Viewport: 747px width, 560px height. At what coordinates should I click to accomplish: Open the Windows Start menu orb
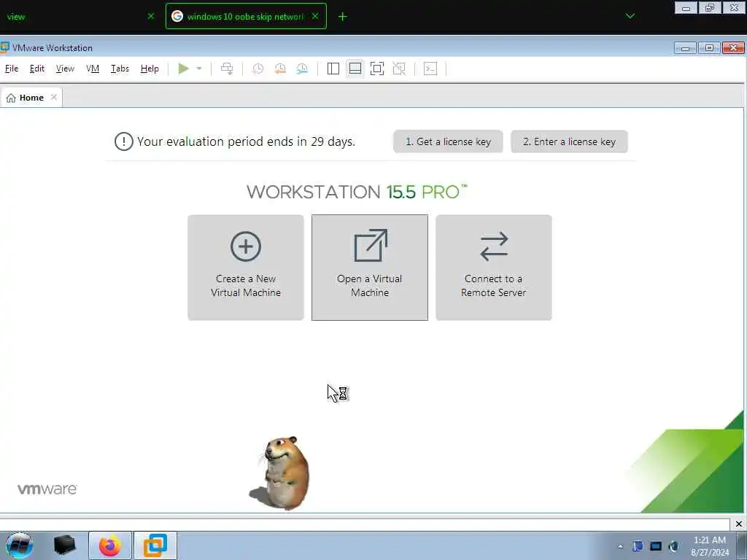click(20, 545)
